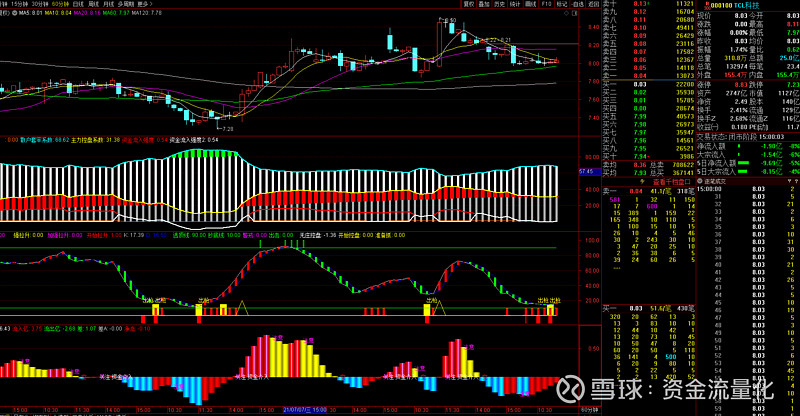Switch to the 日线 daily chart tab
800x416 pixels.
(x=78, y=4)
